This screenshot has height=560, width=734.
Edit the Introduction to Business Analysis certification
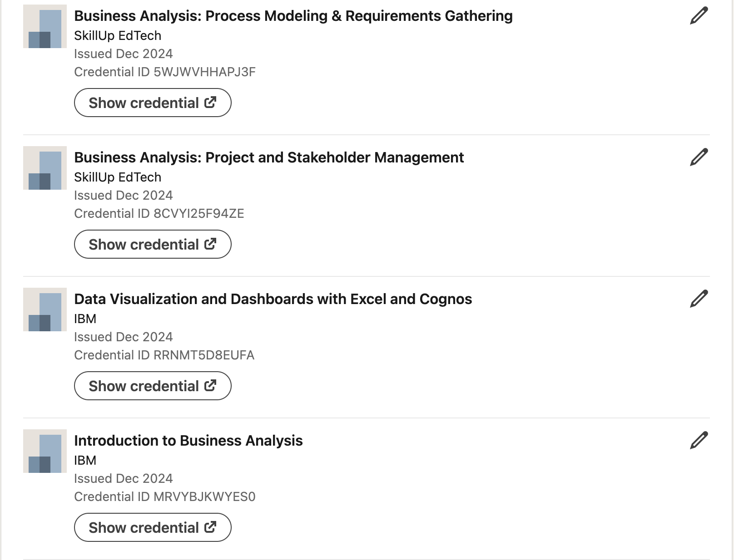coord(699,441)
